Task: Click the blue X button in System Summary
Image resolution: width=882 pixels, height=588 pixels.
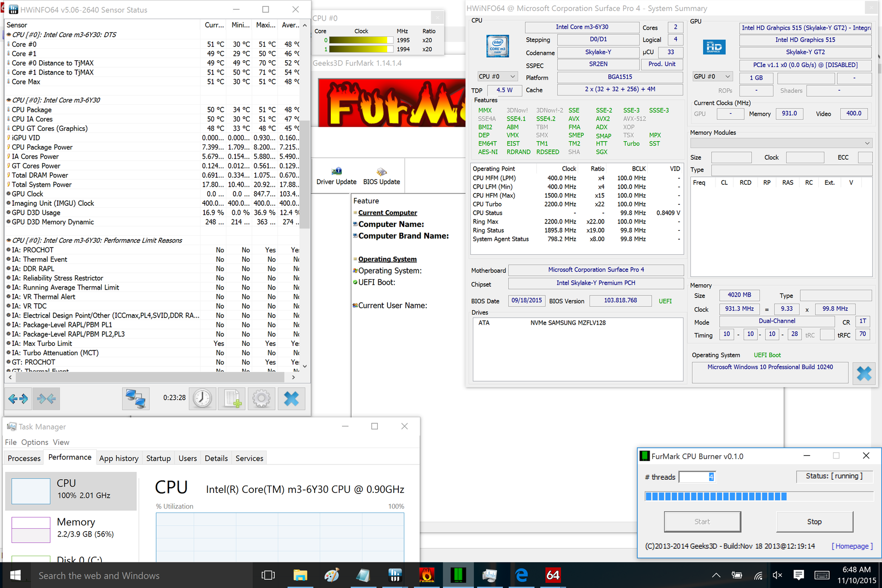Action: [864, 374]
